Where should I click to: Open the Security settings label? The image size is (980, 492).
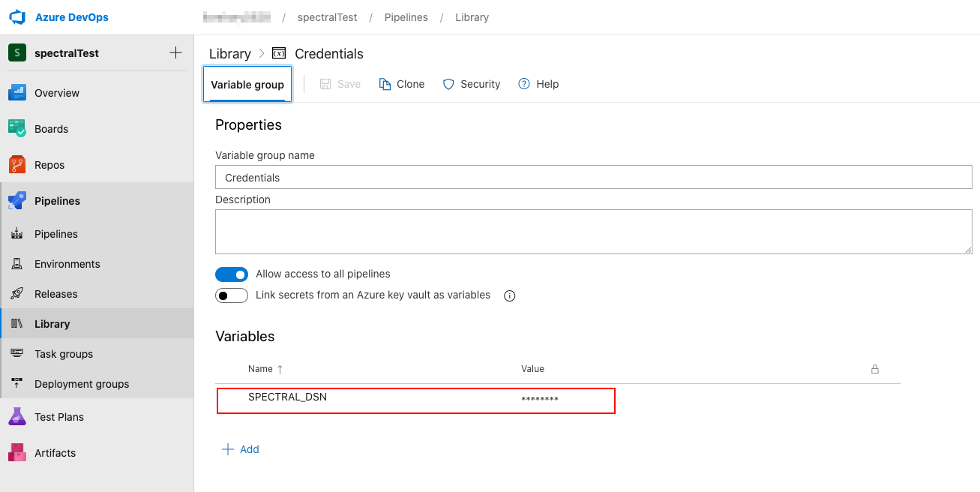480,84
